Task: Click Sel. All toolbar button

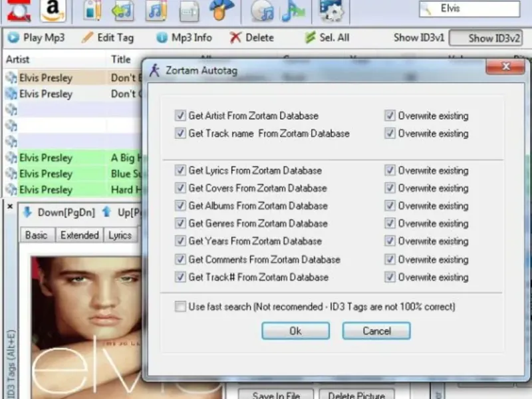Action: (x=327, y=37)
